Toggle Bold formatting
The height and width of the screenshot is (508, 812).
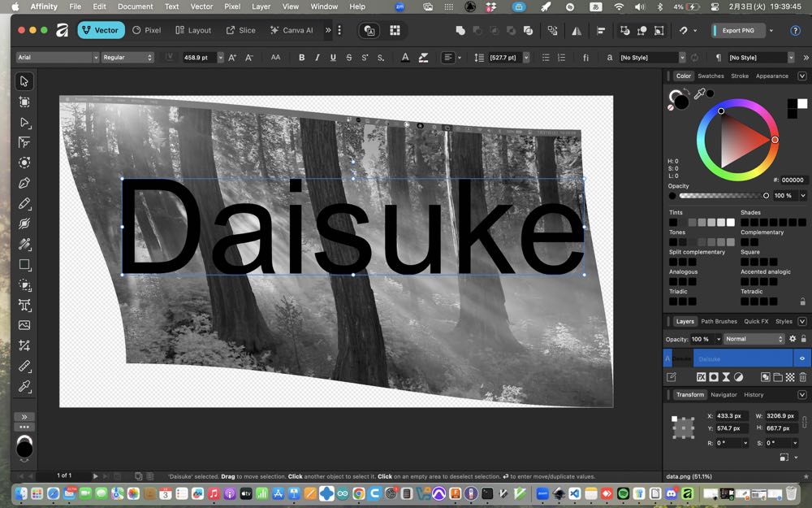(301, 58)
